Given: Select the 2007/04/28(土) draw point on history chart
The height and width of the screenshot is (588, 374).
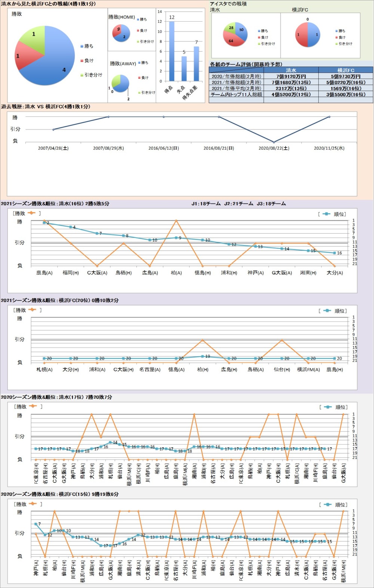Looking at the screenshot, I should 53,130.
